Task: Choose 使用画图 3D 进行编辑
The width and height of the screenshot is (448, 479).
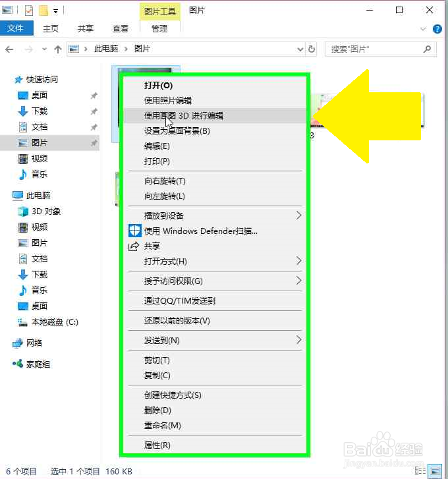Action: click(x=215, y=115)
